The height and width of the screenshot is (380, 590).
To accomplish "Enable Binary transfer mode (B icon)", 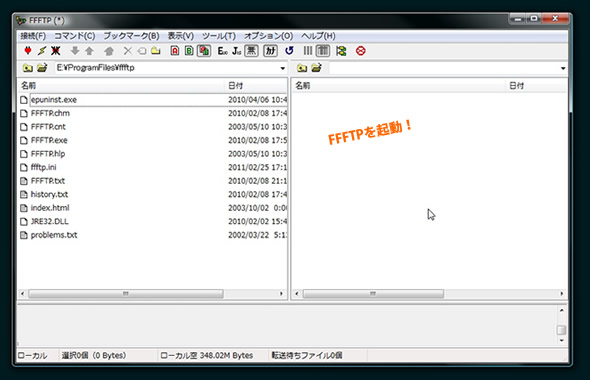I will pyautogui.click(x=189, y=50).
